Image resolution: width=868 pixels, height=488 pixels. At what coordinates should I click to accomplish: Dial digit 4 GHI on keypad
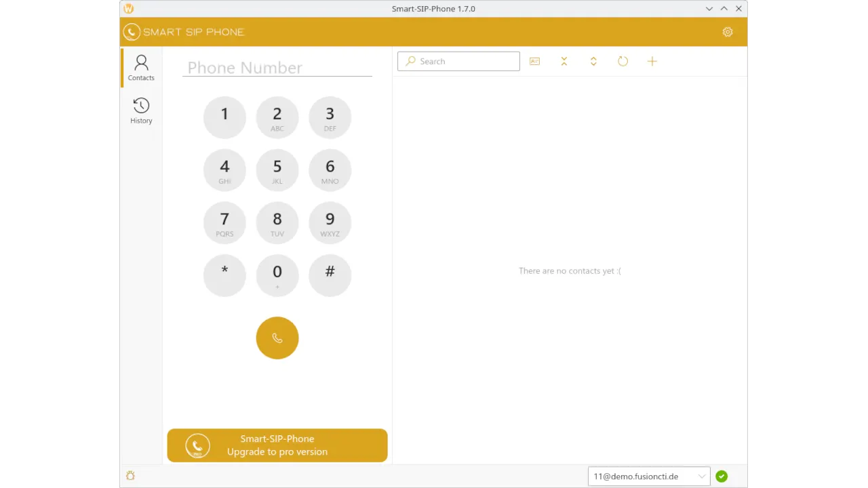[224, 170]
